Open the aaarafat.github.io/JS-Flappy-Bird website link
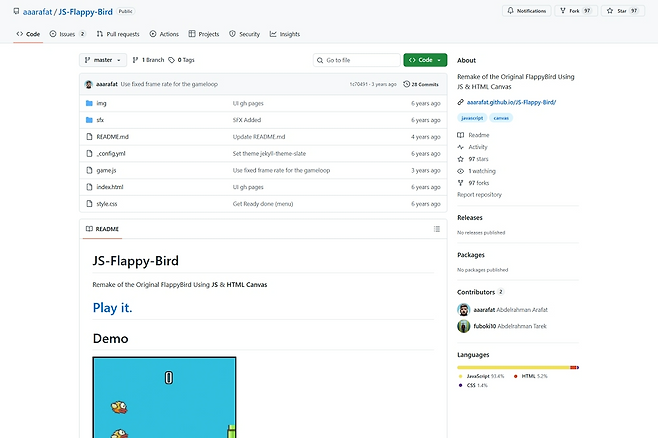The width and height of the screenshot is (658, 438). (511, 102)
